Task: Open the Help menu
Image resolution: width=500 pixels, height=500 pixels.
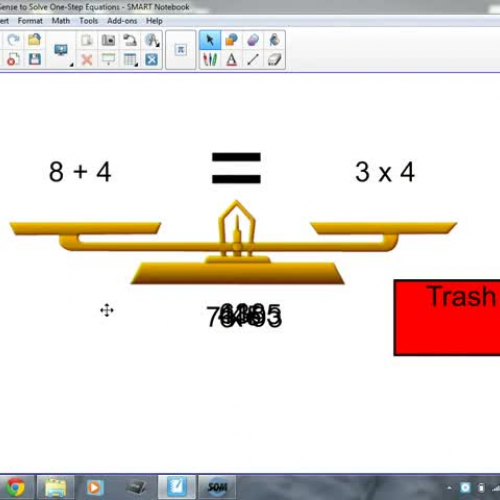Action: 154,21
